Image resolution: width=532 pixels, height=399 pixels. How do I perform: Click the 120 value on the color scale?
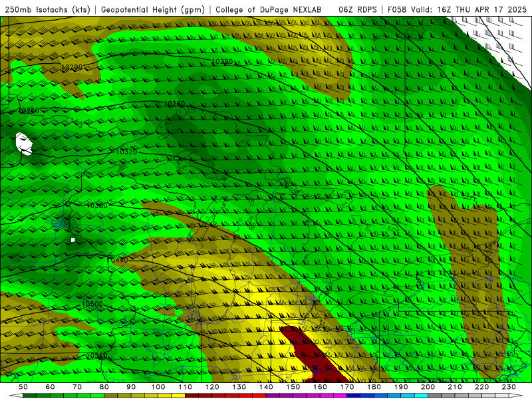tap(212, 387)
